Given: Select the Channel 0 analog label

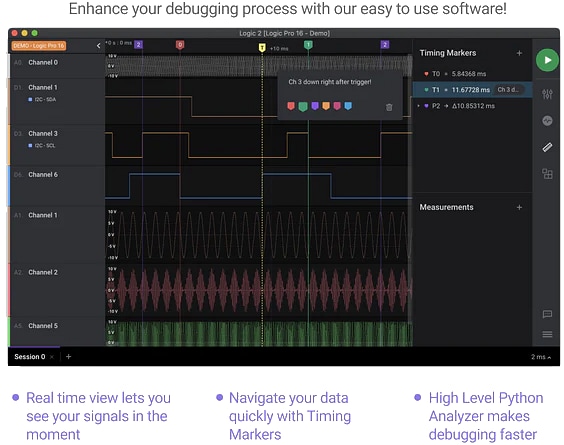Looking at the screenshot, I should pos(43,62).
